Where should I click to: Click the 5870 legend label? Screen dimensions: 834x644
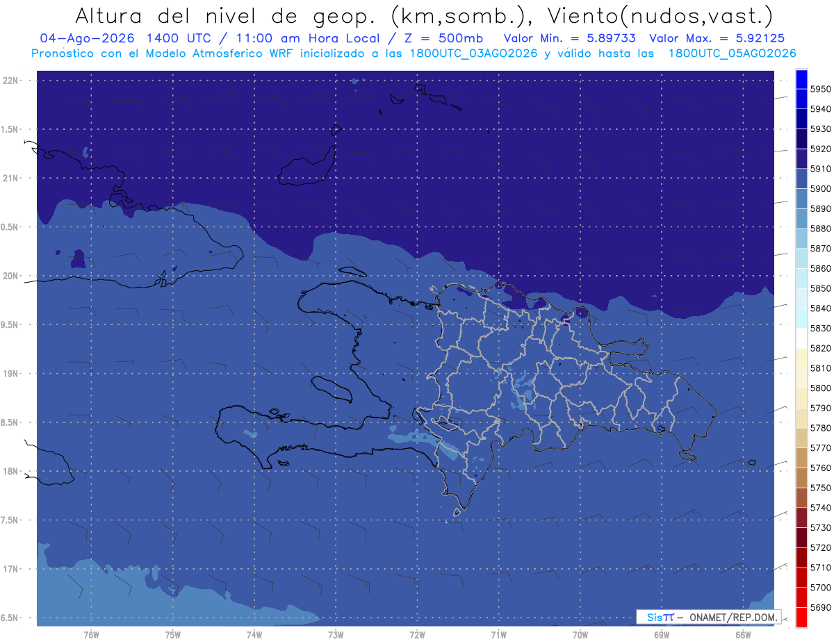[x=820, y=248]
